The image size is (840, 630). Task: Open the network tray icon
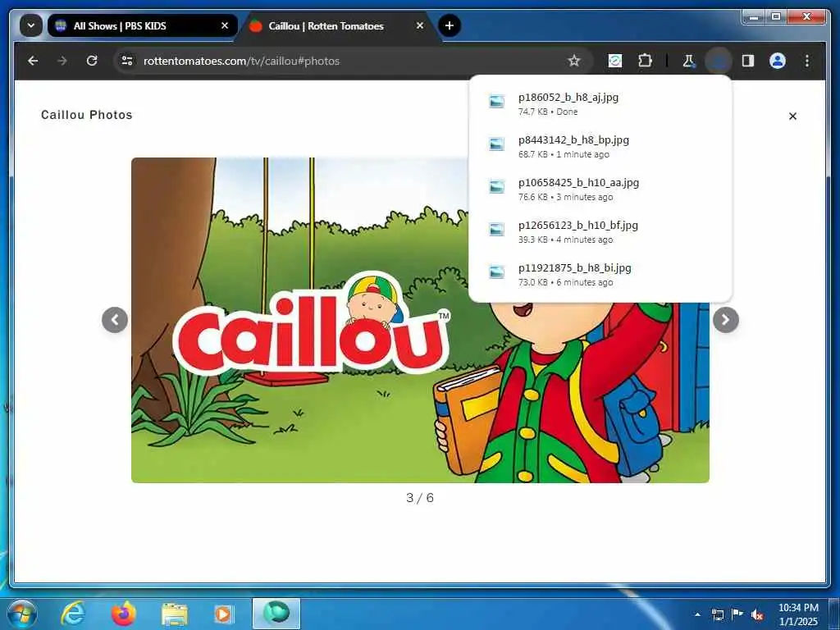717,614
